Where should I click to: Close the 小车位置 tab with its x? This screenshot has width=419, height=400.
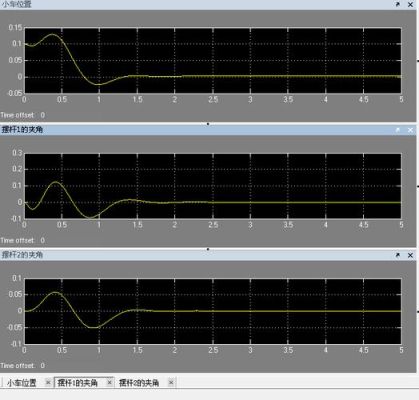click(48, 382)
